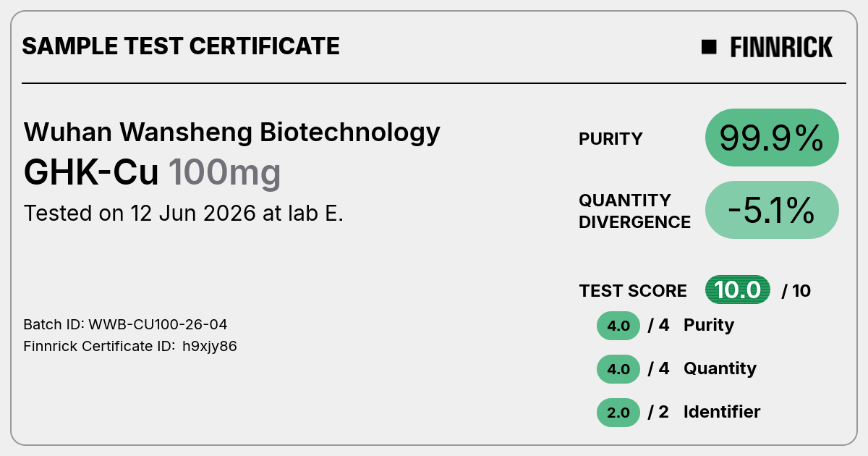Click the TEST SCORE label
The width and height of the screenshot is (868, 456).
[x=633, y=291]
